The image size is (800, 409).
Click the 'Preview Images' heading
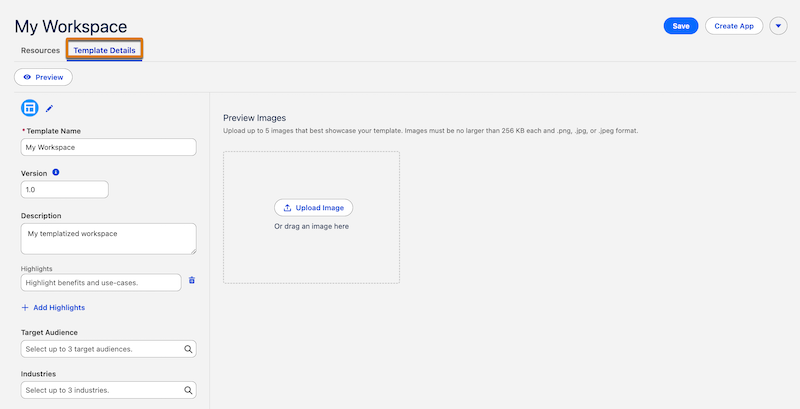(x=255, y=118)
